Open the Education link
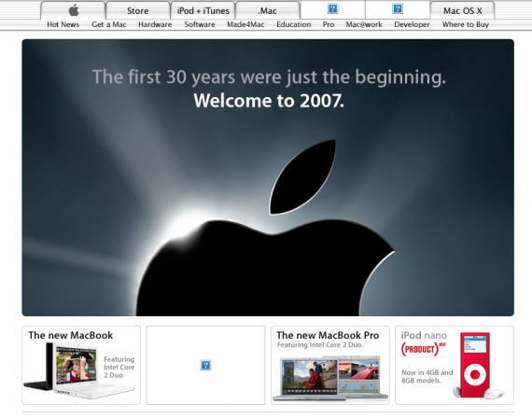This screenshot has height=418, width=532. point(293,24)
